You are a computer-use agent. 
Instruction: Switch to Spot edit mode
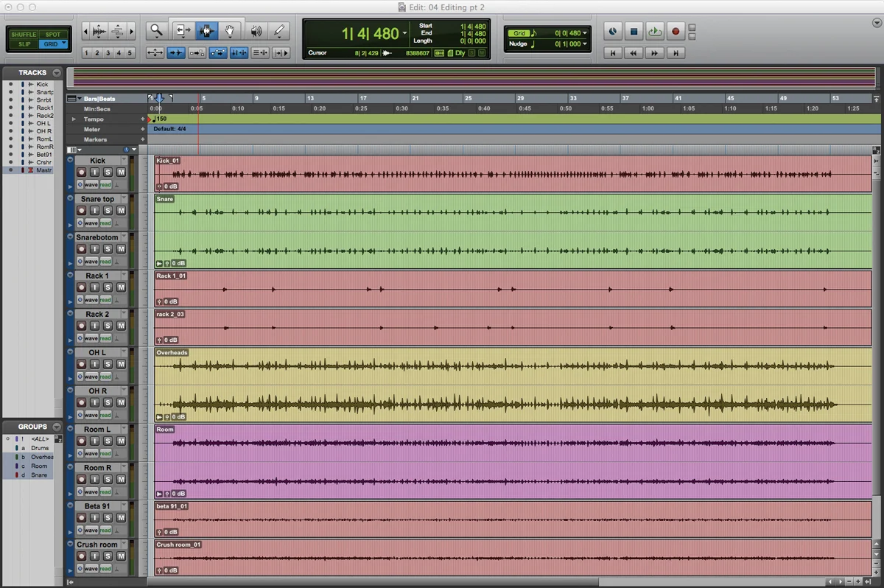[x=54, y=33]
